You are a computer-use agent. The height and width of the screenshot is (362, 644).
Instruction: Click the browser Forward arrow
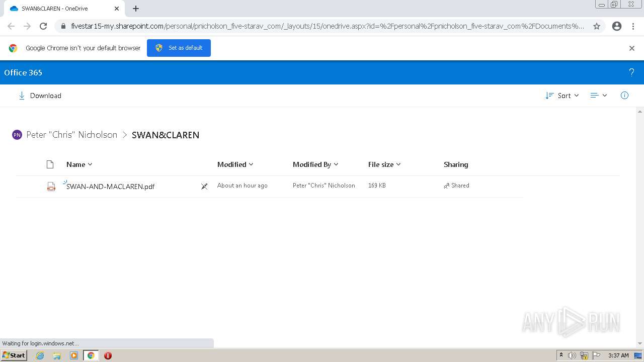[27, 26]
